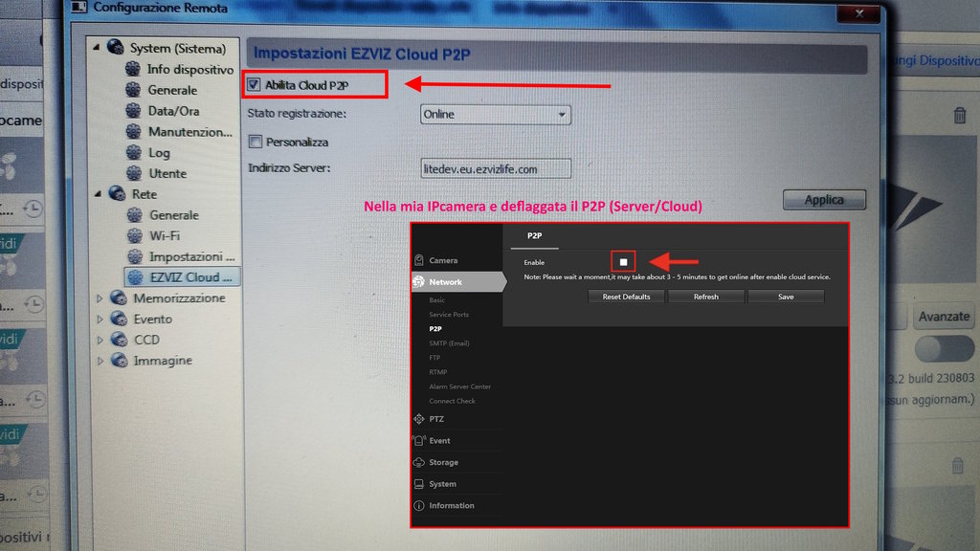Click the Save button in the dark interface

(x=786, y=297)
